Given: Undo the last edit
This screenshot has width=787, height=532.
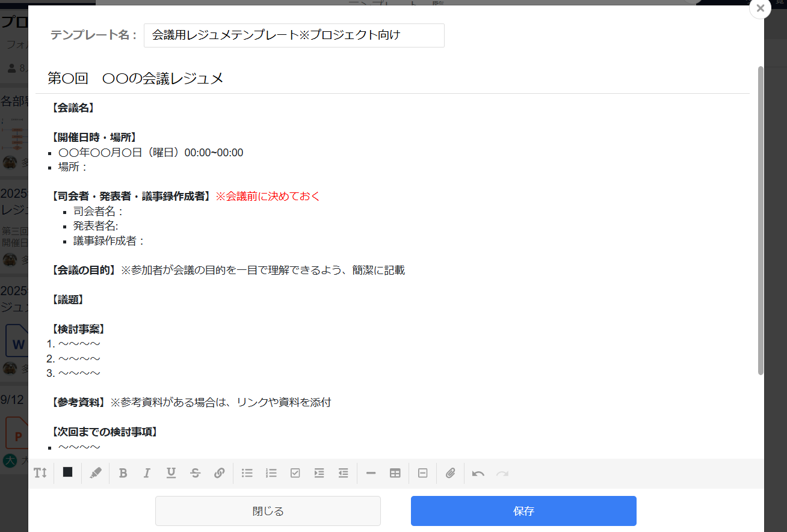Looking at the screenshot, I should pos(478,473).
